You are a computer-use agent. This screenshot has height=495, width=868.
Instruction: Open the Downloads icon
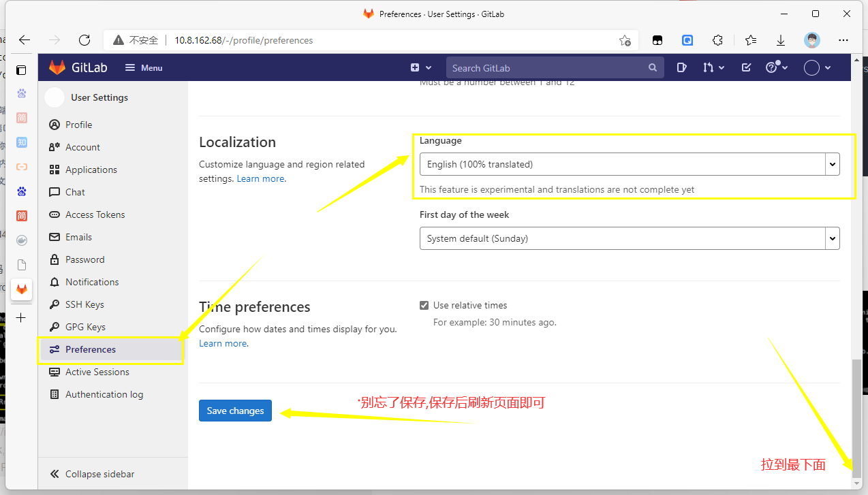pyautogui.click(x=781, y=40)
